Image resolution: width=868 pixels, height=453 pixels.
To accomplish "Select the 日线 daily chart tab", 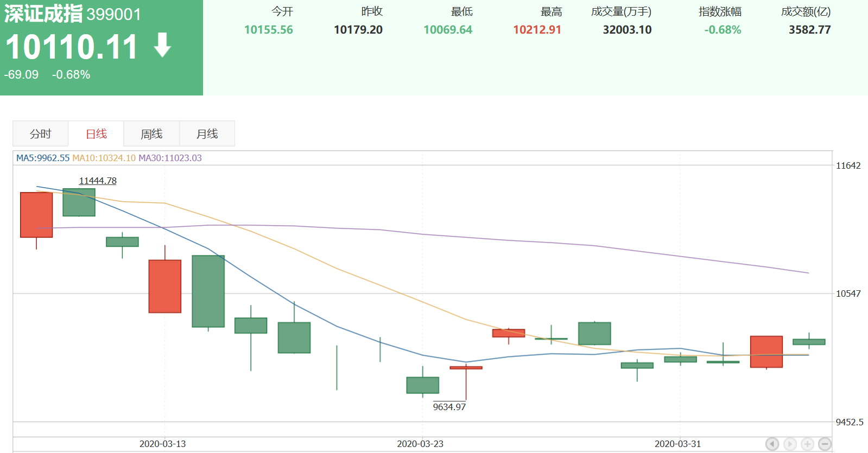I will click(96, 134).
